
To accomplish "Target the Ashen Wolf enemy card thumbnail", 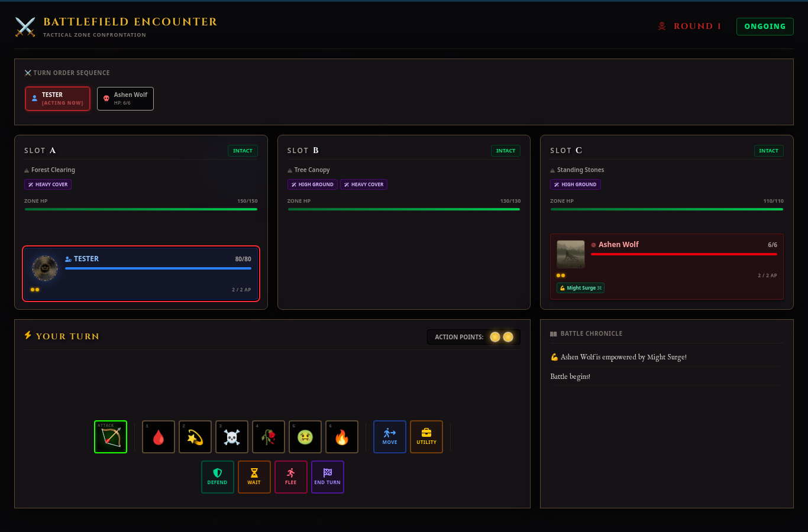I will click(571, 254).
